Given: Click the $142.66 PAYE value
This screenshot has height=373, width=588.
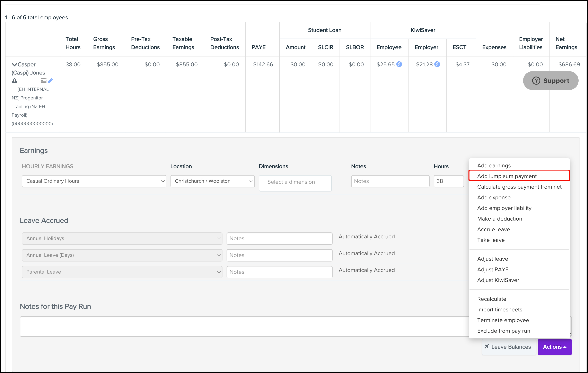Looking at the screenshot, I should 263,64.
